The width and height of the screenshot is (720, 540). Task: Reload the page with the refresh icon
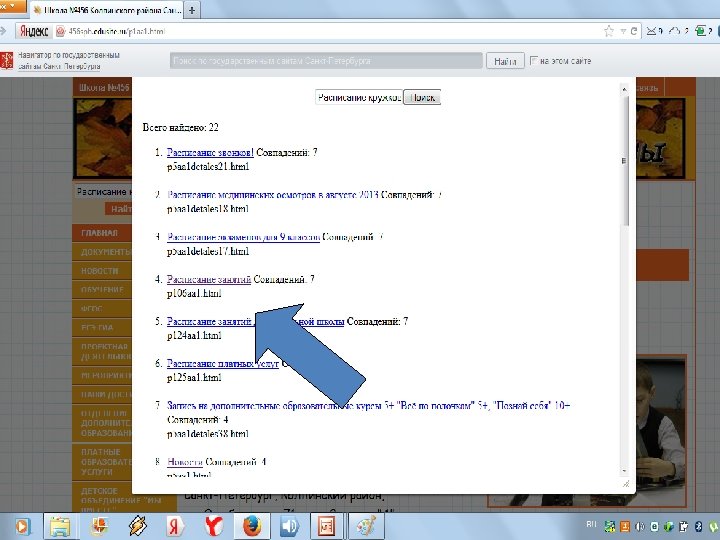634,31
